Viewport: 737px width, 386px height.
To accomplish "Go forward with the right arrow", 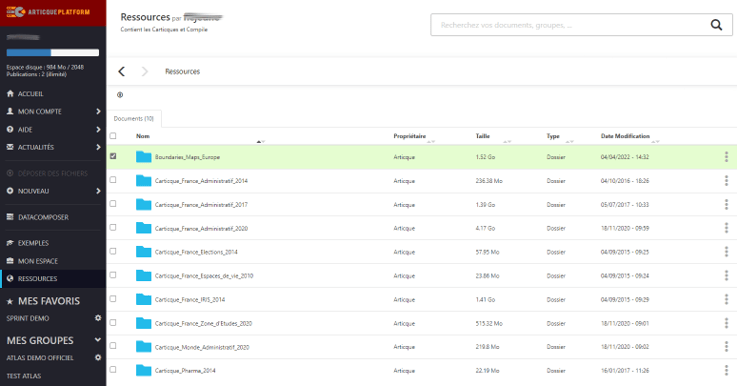I will click(145, 71).
